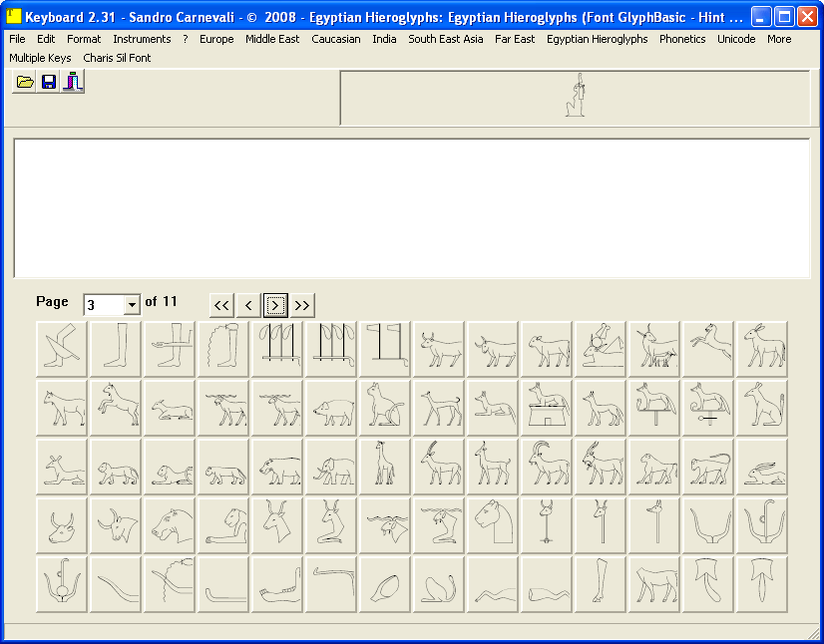Insert the leg with arm holding offering hieroglyph
The width and height of the screenshot is (824, 644).
pos(170,349)
